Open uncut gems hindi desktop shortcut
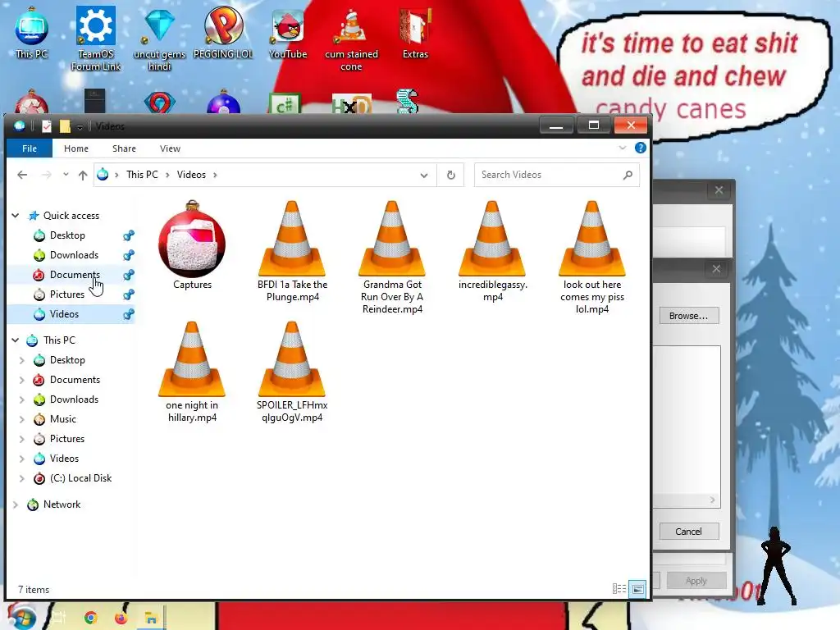 coord(159,39)
